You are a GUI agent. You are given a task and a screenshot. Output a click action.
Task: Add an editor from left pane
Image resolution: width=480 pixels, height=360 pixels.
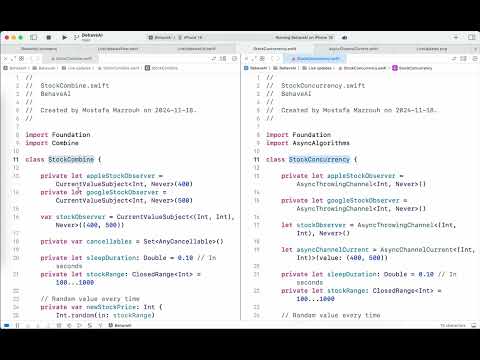pos(234,59)
